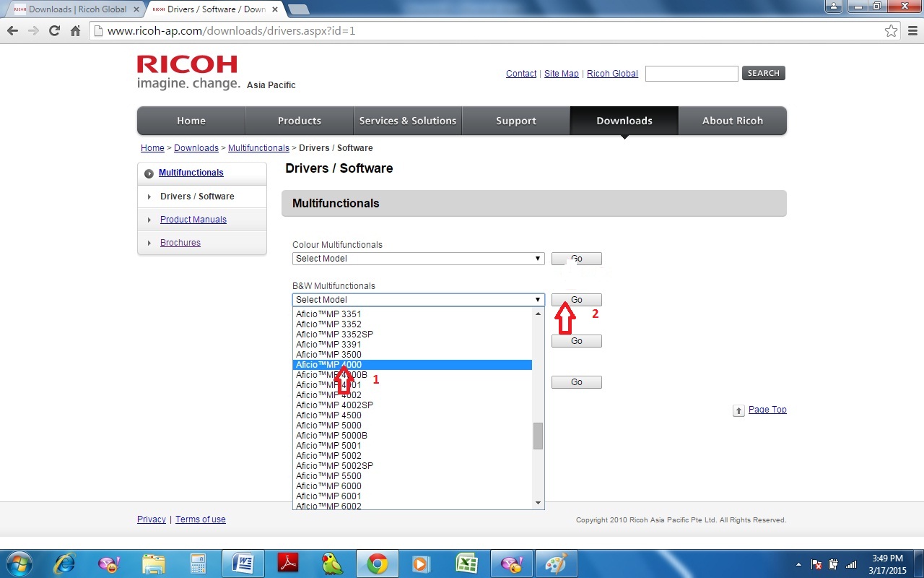Open the Support navigation menu
924x578 pixels.
516,121
